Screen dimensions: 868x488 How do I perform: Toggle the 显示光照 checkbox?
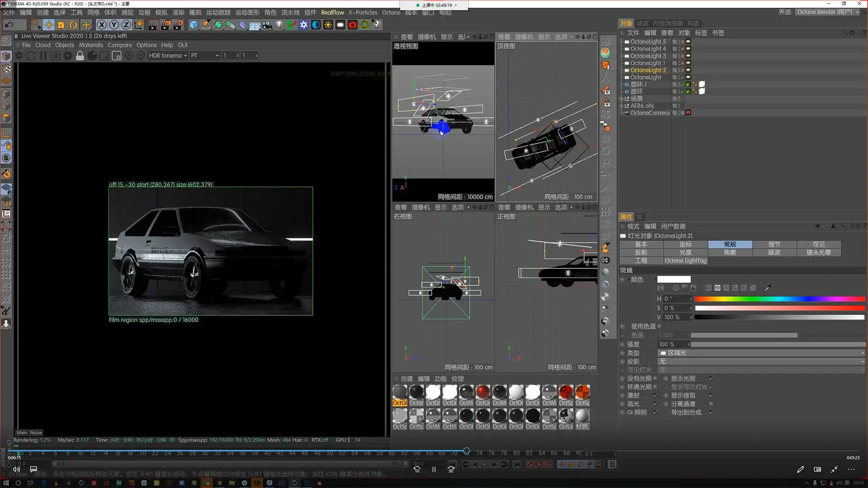click(x=711, y=378)
